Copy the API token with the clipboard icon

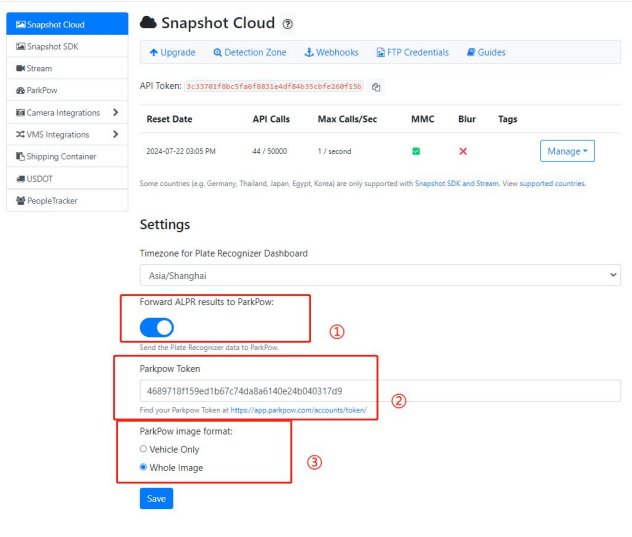376,87
